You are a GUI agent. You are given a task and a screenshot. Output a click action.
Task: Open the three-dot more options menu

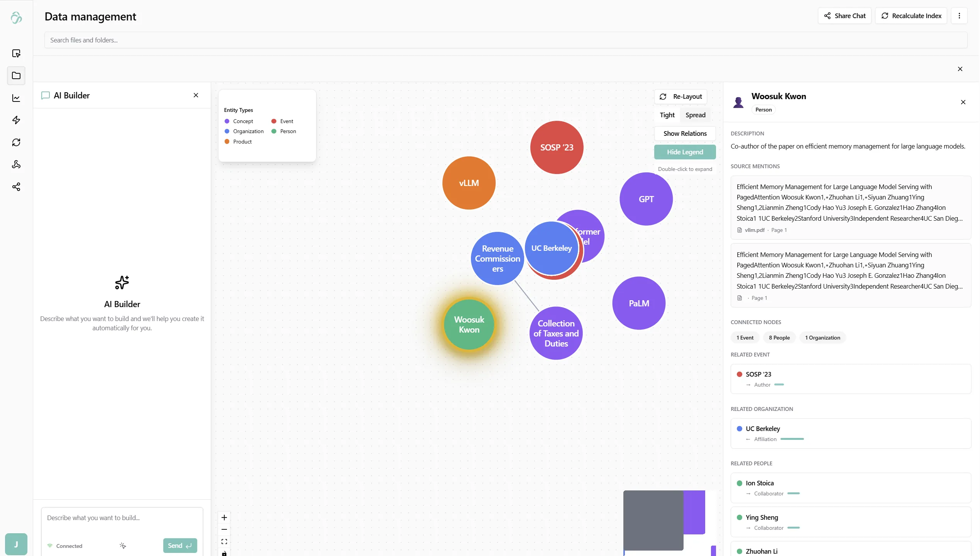(x=959, y=16)
